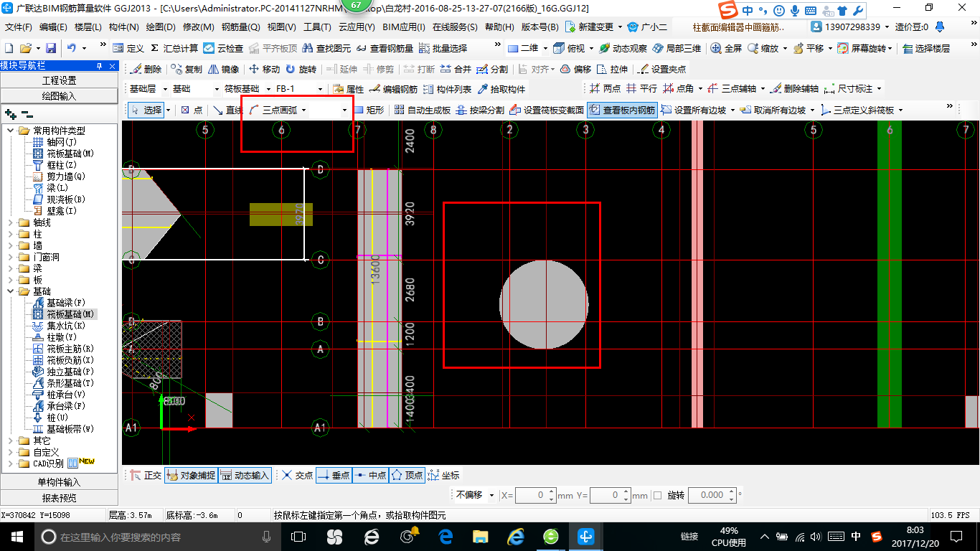Click 自动生成板 auto-generate slab
Viewport: 980px width, 551px height.
(x=421, y=110)
